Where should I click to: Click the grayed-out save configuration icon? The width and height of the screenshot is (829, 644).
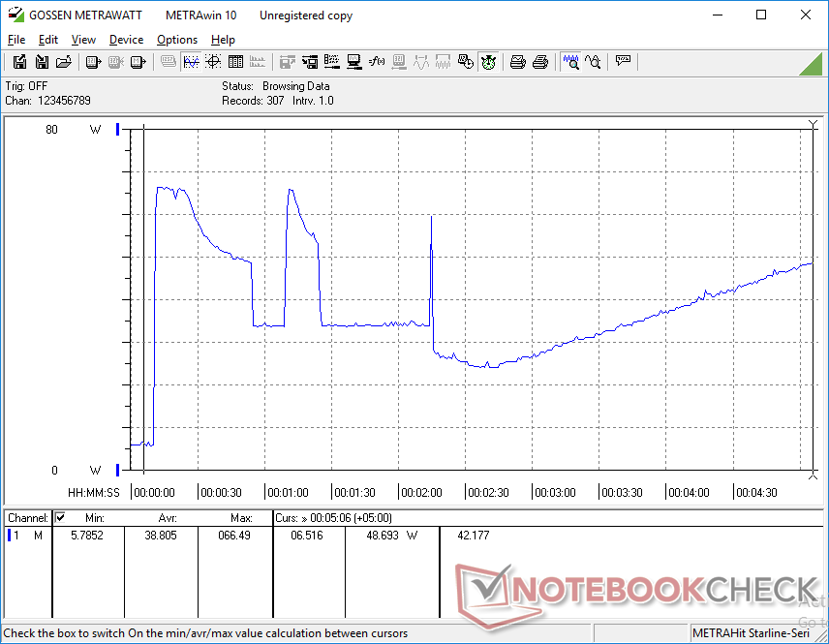287,62
